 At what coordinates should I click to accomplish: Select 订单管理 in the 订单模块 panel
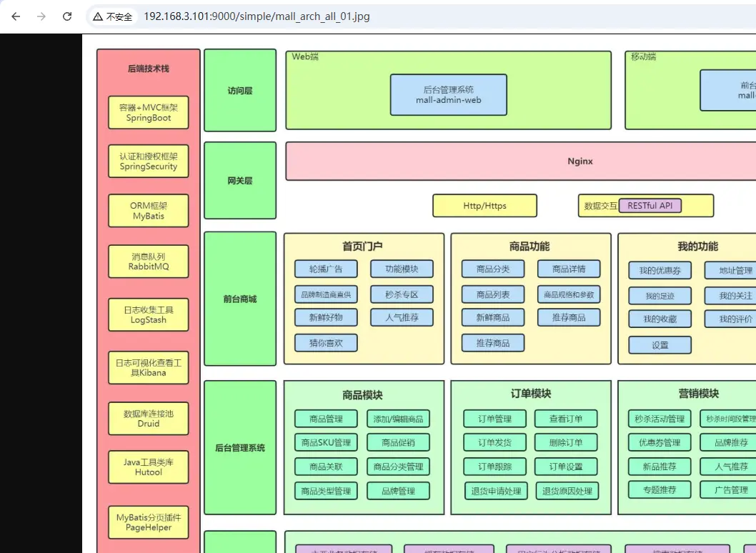(494, 419)
